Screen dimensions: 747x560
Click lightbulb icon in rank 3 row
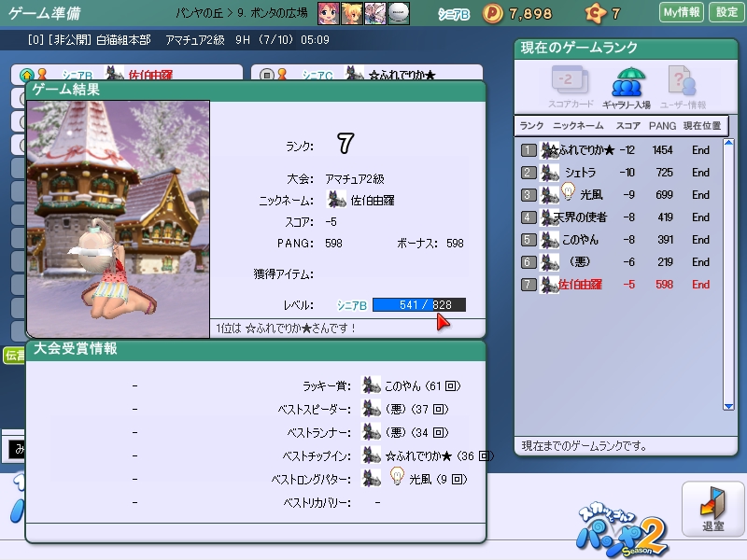[568, 191]
